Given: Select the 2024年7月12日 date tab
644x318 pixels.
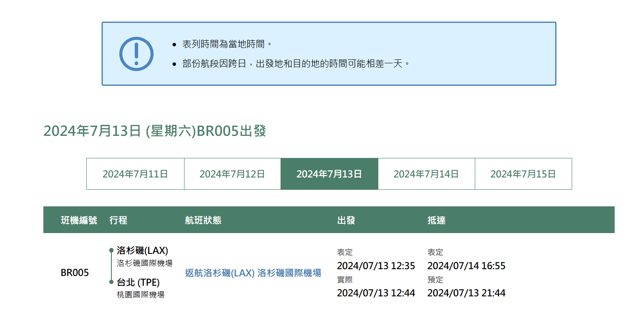Looking at the screenshot, I should [x=232, y=174].
